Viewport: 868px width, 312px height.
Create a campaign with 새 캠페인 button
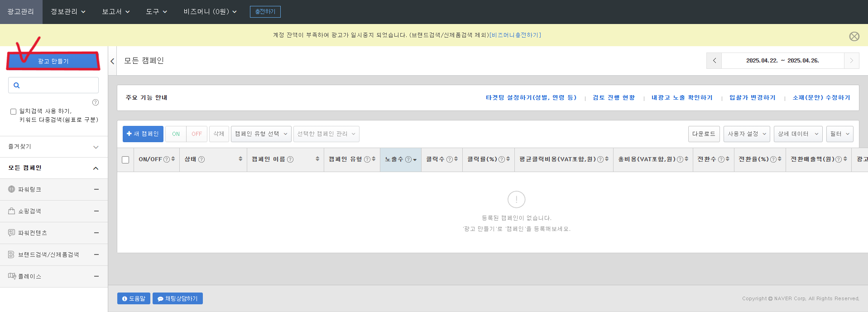coord(143,134)
